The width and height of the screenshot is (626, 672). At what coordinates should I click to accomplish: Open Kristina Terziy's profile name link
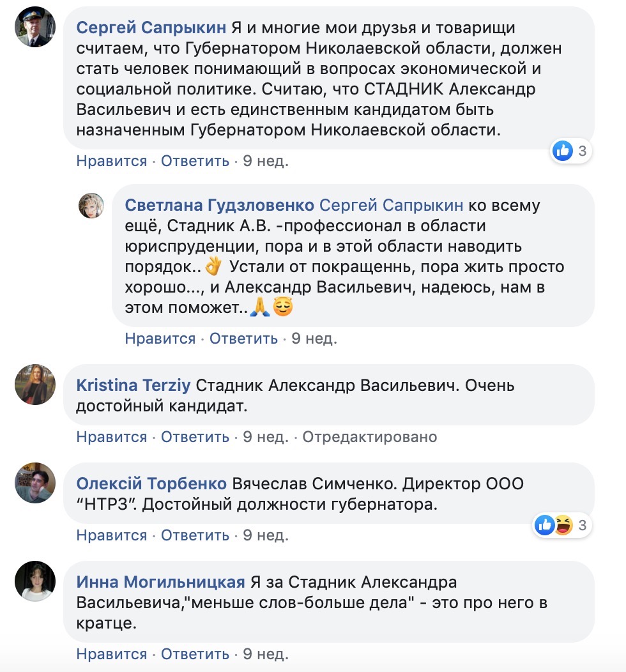[133, 385]
